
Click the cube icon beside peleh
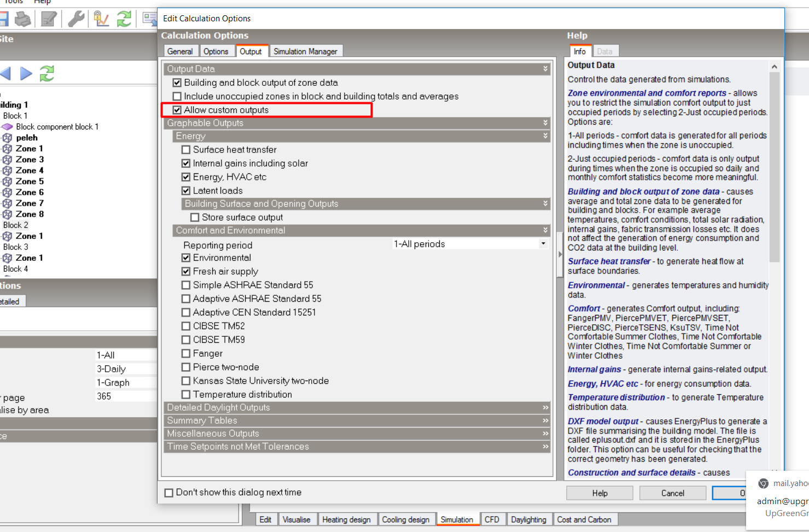(x=7, y=138)
